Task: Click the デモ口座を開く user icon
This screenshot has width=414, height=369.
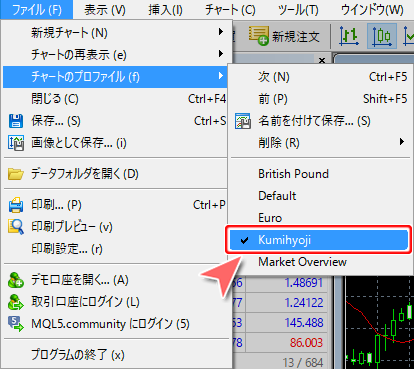Action: [16, 280]
